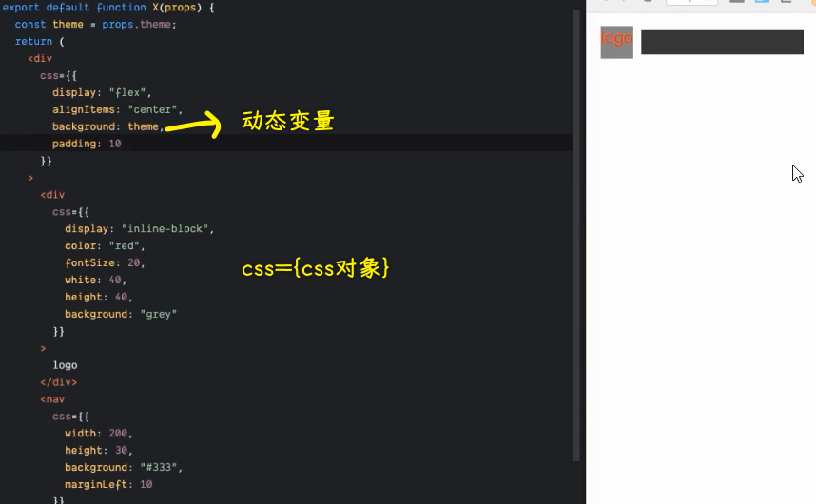Image resolution: width=816 pixels, height=504 pixels.
Task: Select the display: "flex" line
Action: [x=102, y=92]
